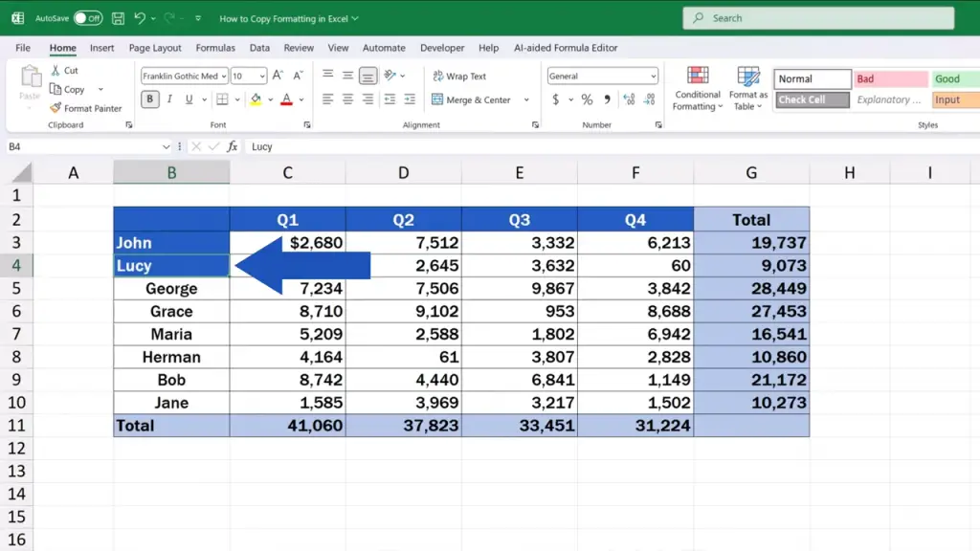Open Conditional Formatting menu
The image size is (980, 551).
(x=697, y=89)
